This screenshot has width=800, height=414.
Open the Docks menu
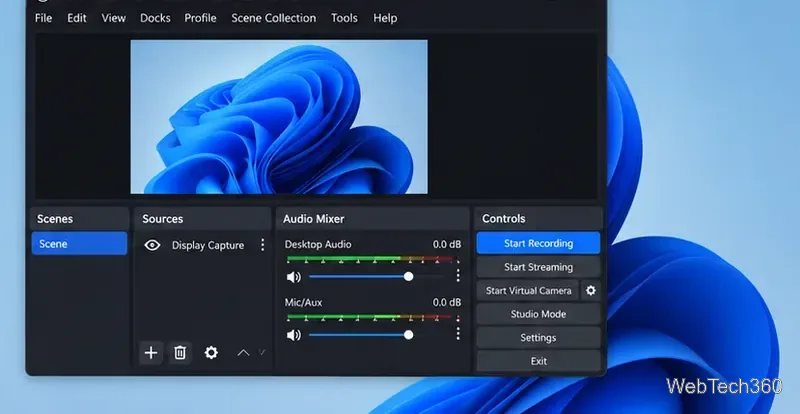tap(155, 18)
